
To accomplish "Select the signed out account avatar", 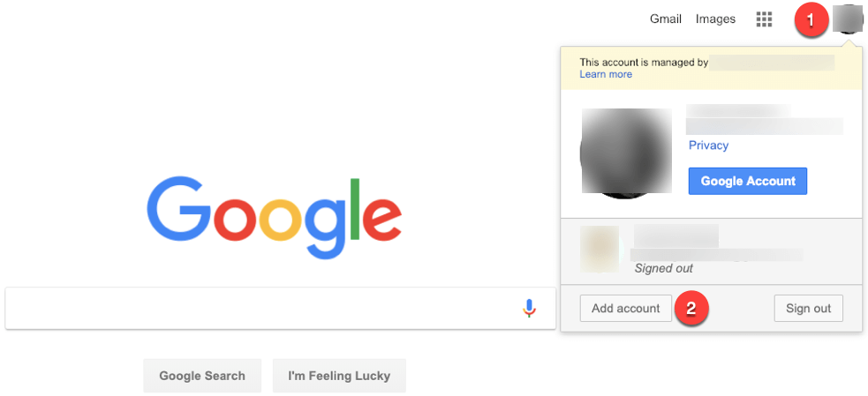I will pos(600,249).
